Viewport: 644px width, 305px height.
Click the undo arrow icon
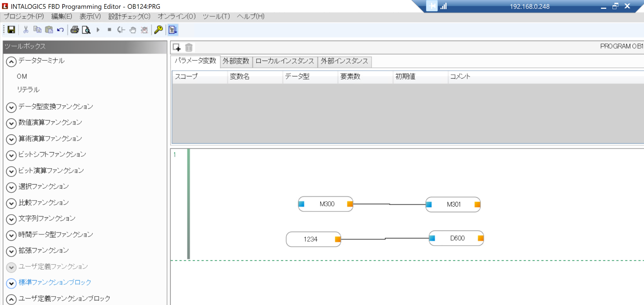[x=60, y=30]
